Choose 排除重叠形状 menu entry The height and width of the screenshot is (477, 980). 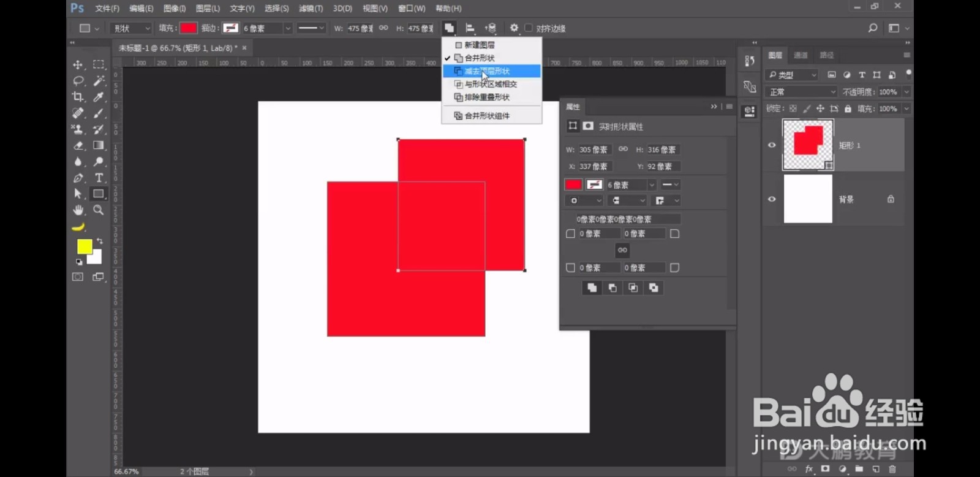coord(492,97)
